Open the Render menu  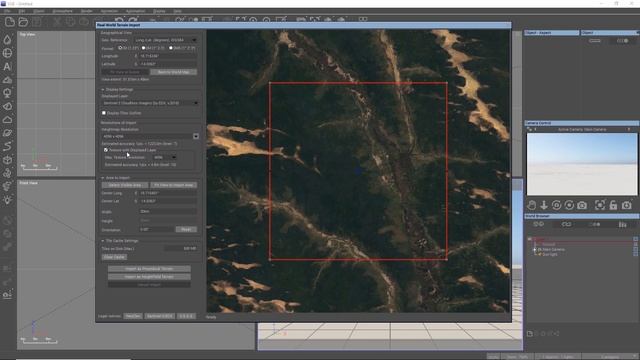(87, 11)
